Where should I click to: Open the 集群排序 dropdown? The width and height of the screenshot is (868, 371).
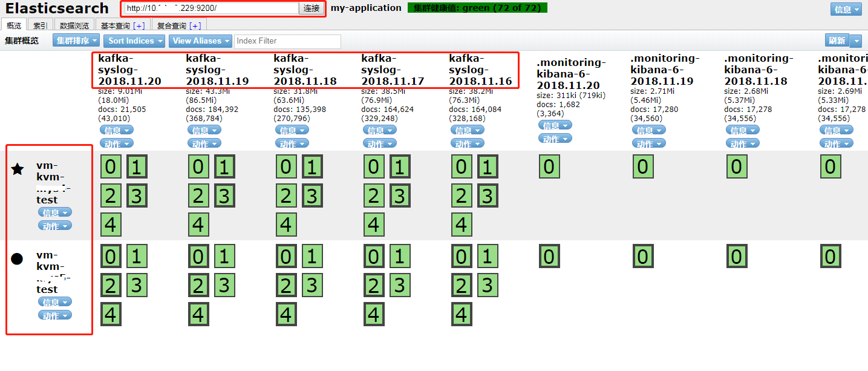(x=76, y=41)
